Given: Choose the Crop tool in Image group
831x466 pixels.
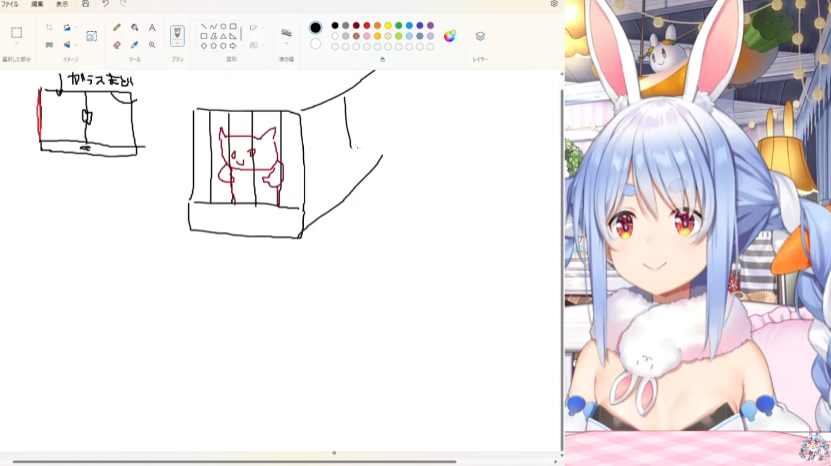Looking at the screenshot, I should click(x=49, y=28).
